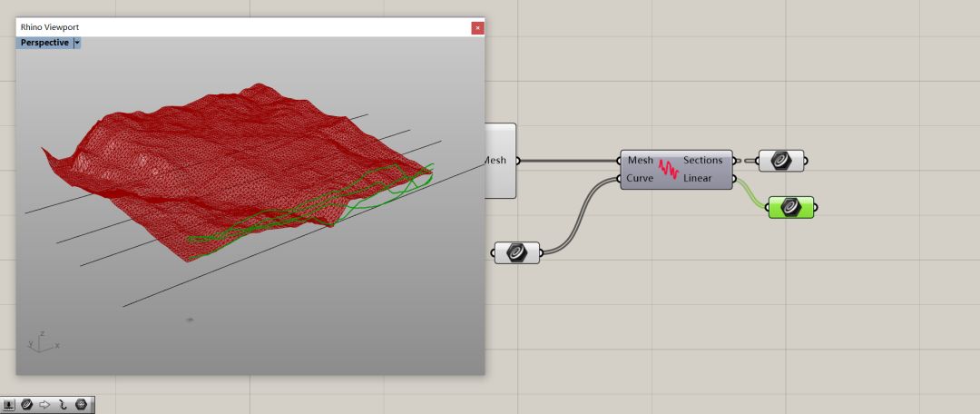Click the rightmost hexagon icon in bottom toolbar
Image resolution: width=980 pixels, height=414 pixels.
(82, 405)
